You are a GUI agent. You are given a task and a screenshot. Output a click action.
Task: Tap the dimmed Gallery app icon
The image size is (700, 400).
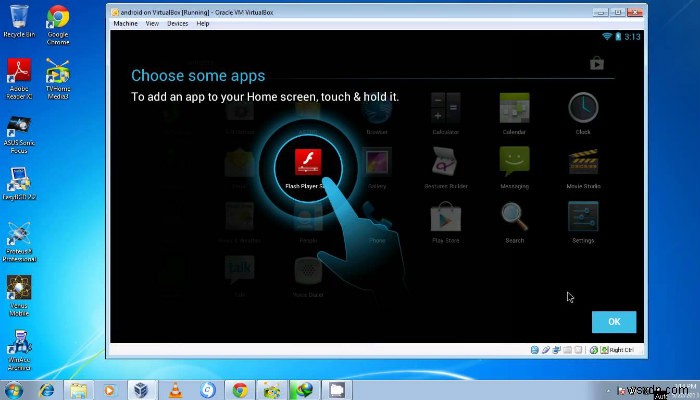377,162
